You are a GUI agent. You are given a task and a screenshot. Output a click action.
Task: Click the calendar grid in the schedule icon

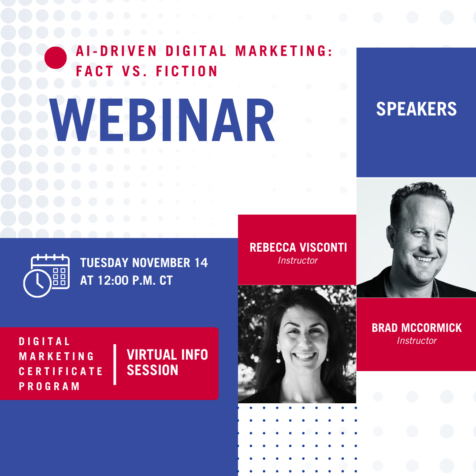[x=59, y=276]
